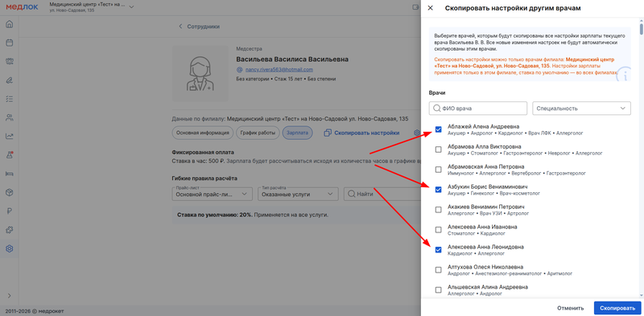Screen dimensions: 644x316
Task: Click the Отменить button
Action: pyautogui.click(x=571, y=308)
